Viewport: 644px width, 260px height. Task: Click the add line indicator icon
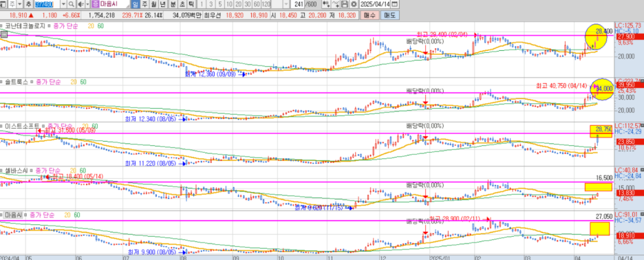point(336,5)
